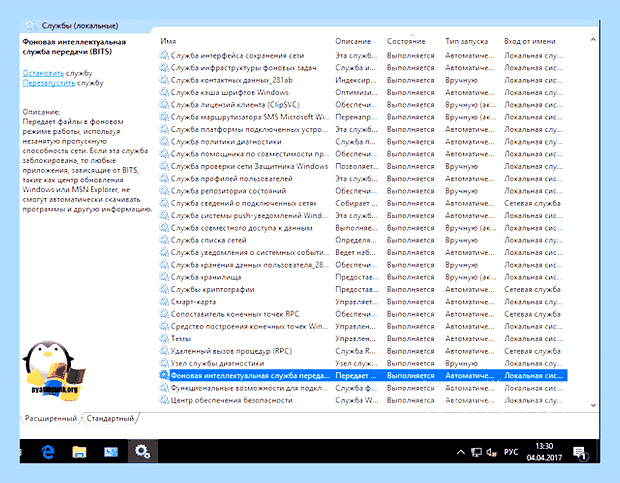Switch input language РУС indicator
Viewport: 620px width, 483px height.
click(511, 452)
